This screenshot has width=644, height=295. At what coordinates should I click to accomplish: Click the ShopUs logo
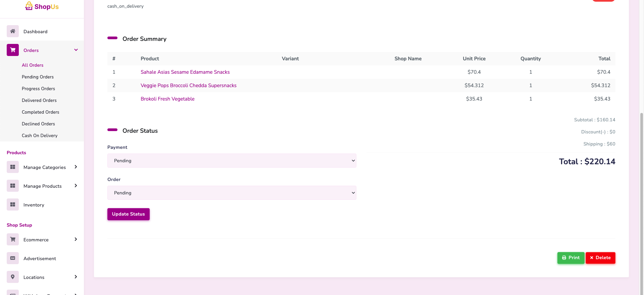pyautogui.click(x=42, y=6)
